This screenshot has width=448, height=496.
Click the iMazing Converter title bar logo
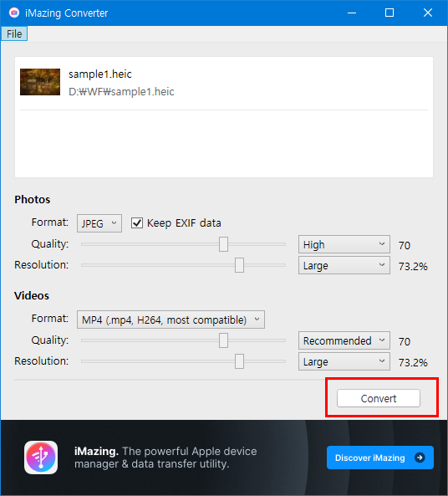click(14, 13)
